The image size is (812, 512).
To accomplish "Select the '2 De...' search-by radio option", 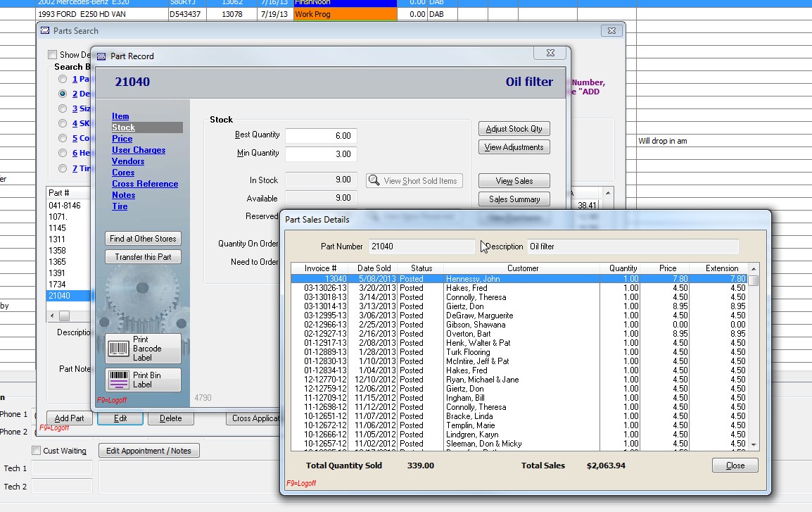I will coord(63,94).
